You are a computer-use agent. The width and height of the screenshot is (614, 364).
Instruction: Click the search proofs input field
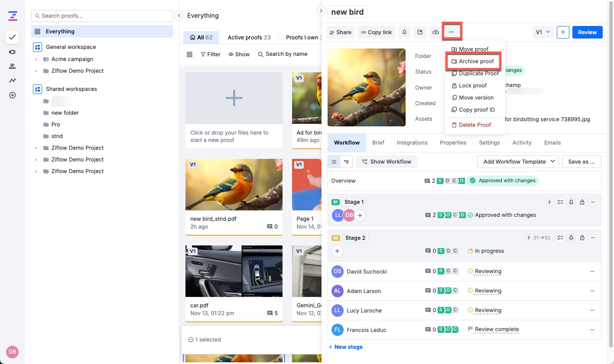102,16
